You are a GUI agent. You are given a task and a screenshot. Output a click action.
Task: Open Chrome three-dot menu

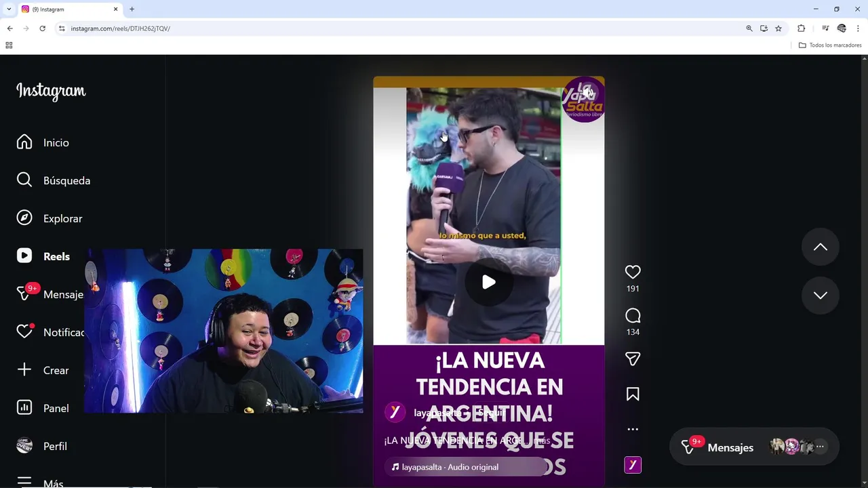point(859,28)
